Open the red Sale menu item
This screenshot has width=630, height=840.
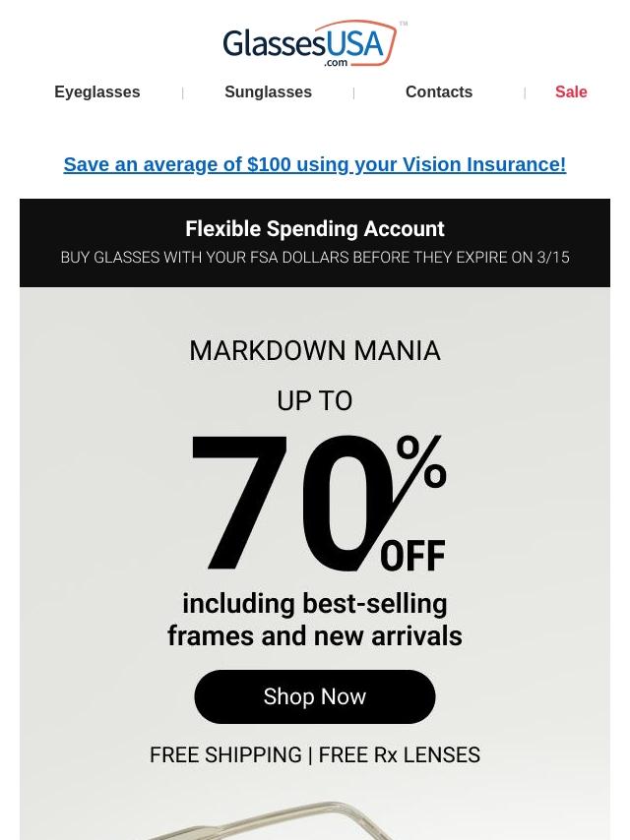point(571,92)
